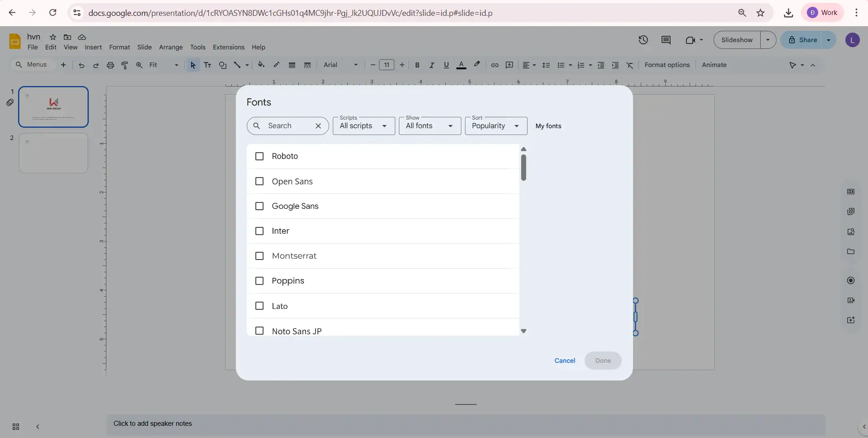Image resolution: width=868 pixels, height=438 pixels.
Task: Open the Fit zoom dropdown
Action: click(x=164, y=65)
